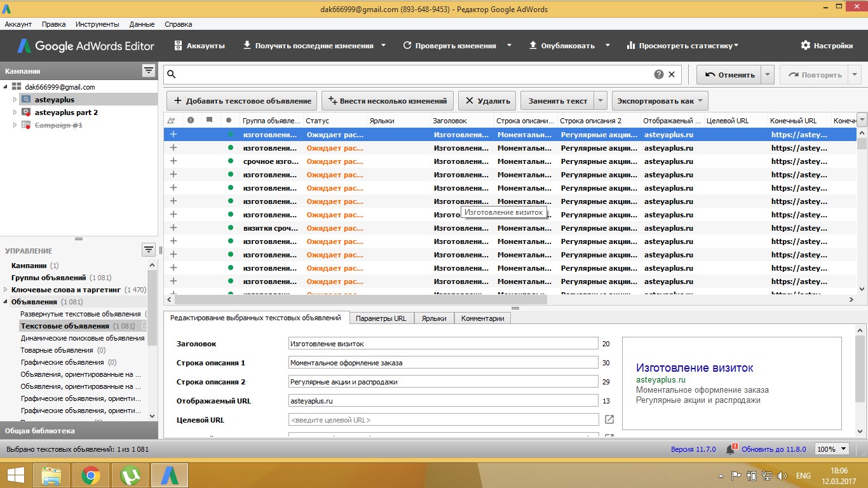
Task: Sort by the error icon column header
Action: pos(190,120)
